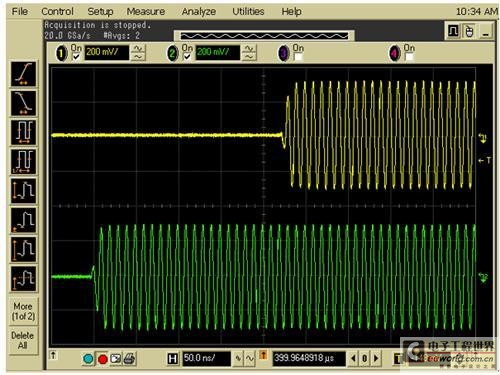Select the Vpp amplitude measurement icon
The width and height of the screenshot is (500, 375).
tap(23, 191)
